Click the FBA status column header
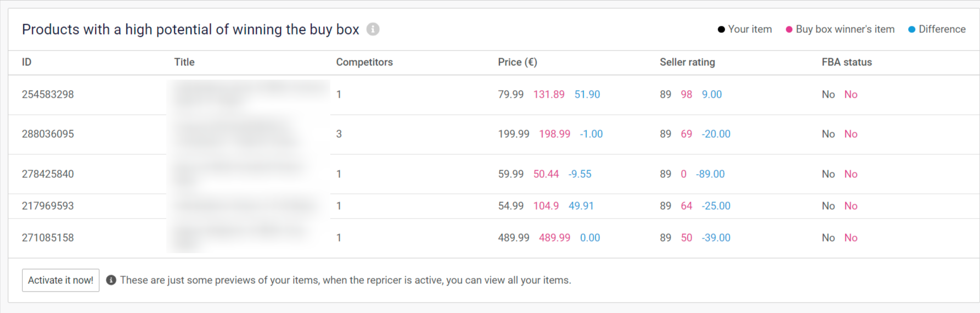The height and width of the screenshot is (313, 980). pos(846,62)
